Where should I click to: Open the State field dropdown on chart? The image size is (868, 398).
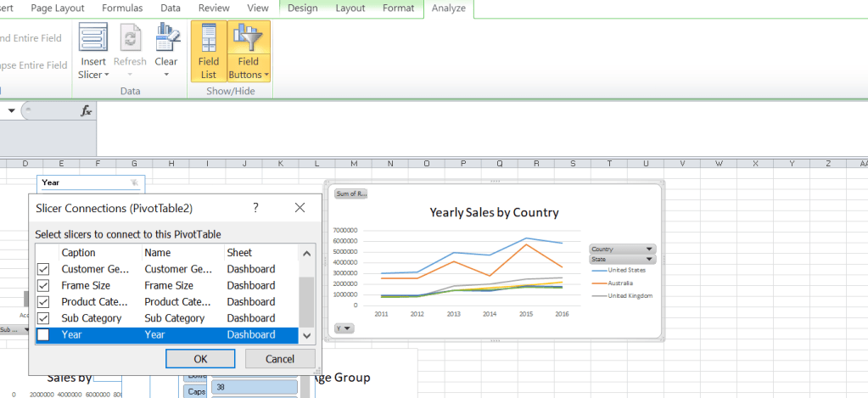coord(649,259)
